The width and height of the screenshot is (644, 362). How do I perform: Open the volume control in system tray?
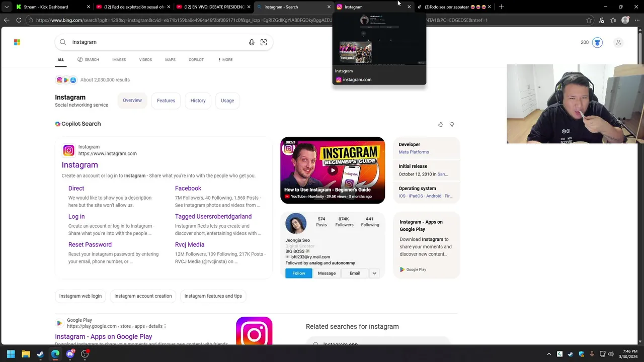coord(611,354)
